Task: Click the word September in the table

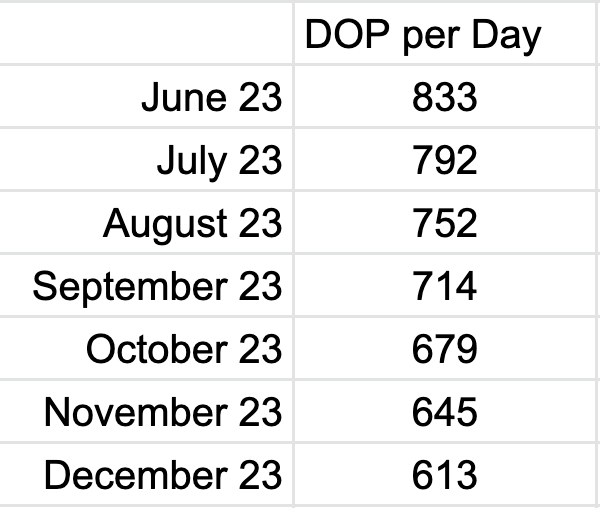Action: pos(130,288)
